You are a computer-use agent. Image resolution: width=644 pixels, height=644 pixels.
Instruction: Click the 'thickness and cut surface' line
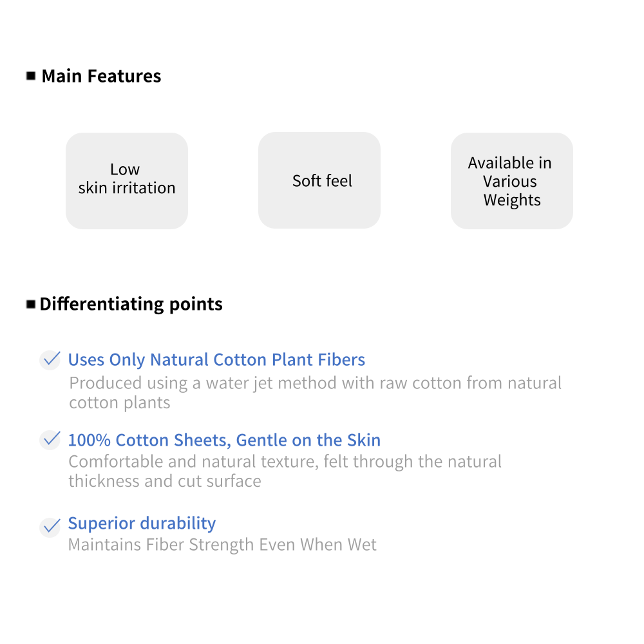[165, 482]
